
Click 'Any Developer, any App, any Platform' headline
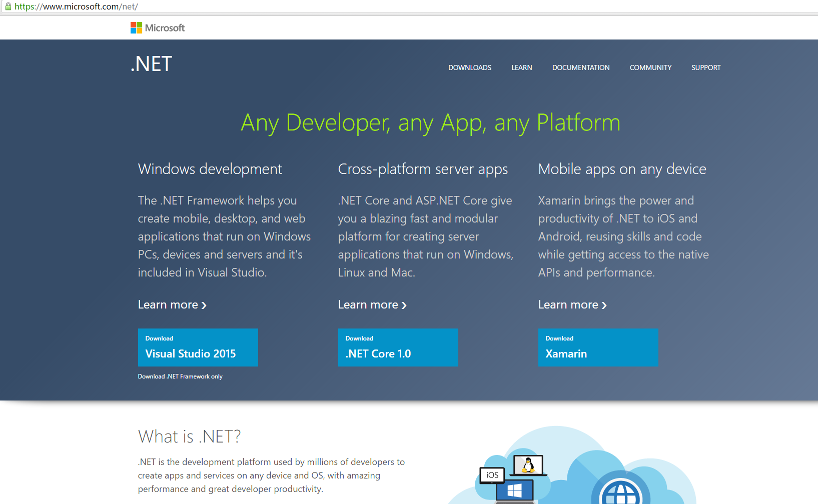(x=430, y=123)
